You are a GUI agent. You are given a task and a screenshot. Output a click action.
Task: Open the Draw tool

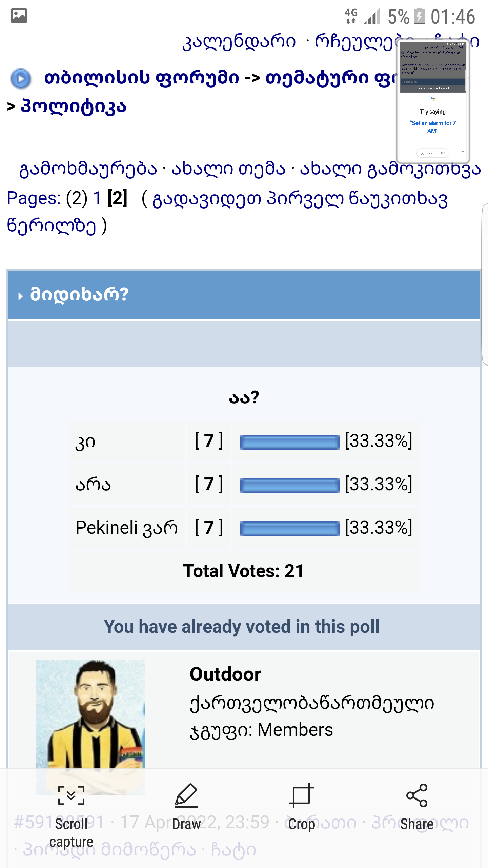186,795
